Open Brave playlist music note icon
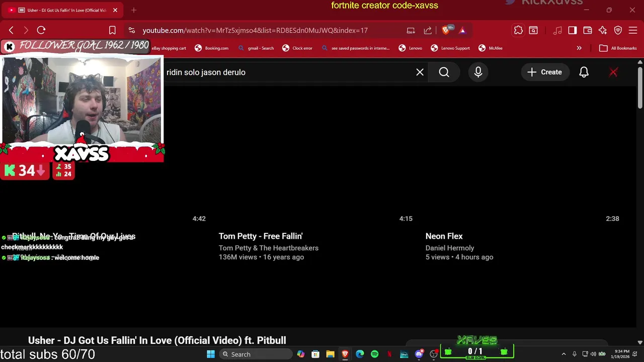The image size is (644, 362). (557, 30)
